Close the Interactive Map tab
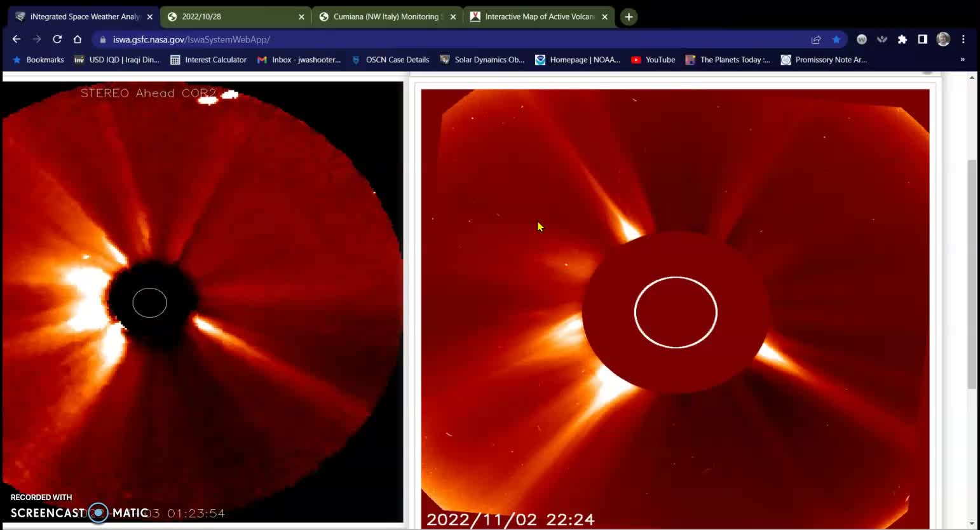This screenshot has width=980, height=530. pos(604,17)
